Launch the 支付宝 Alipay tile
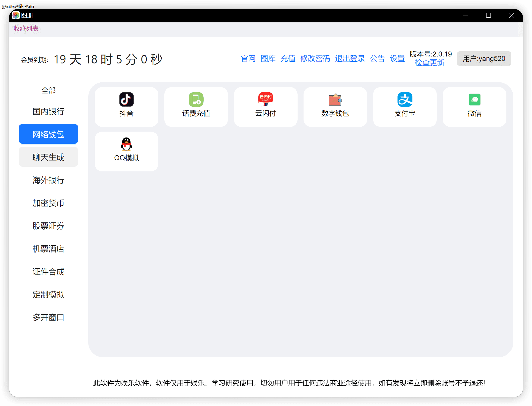The image size is (532, 406). (405, 107)
